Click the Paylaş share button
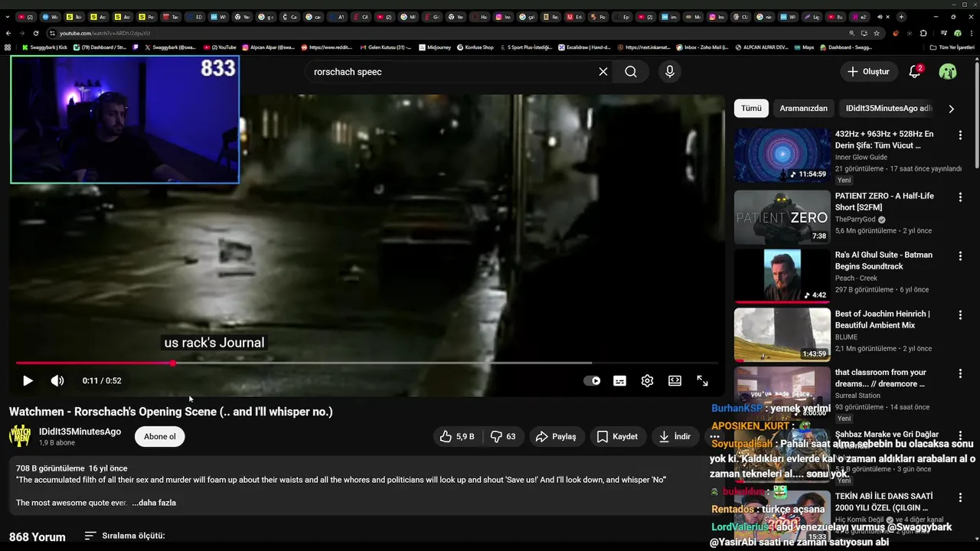This screenshot has height=551, width=980. (557, 436)
